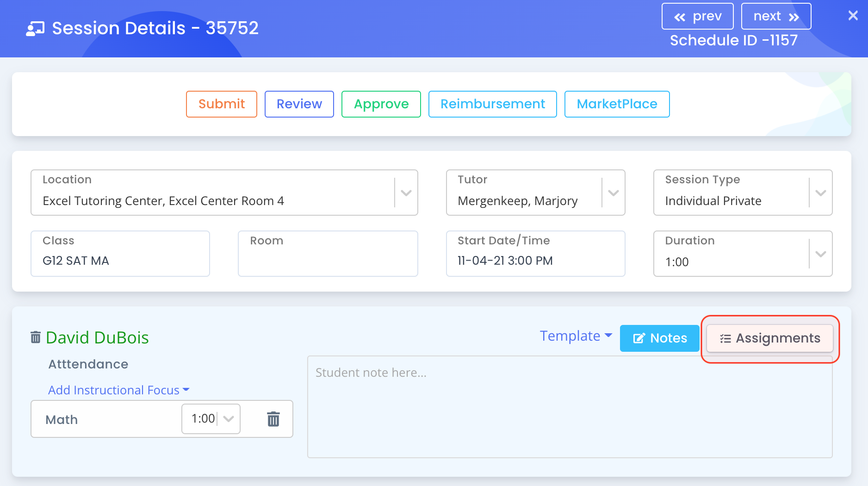Screen dimensions: 868x486
Task: Click the trash icon beside David DuBois
Action: click(x=36, y=337)
